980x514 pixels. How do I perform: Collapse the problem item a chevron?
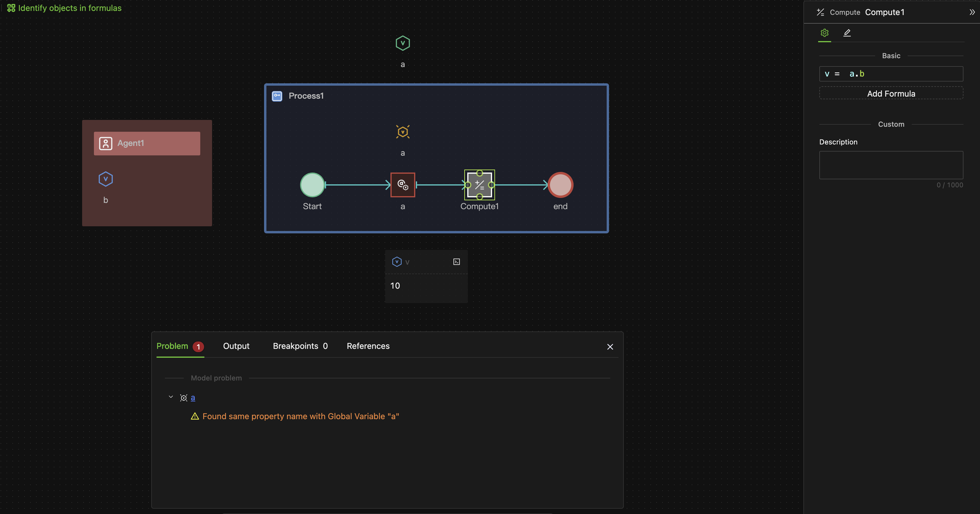[171, 397]
